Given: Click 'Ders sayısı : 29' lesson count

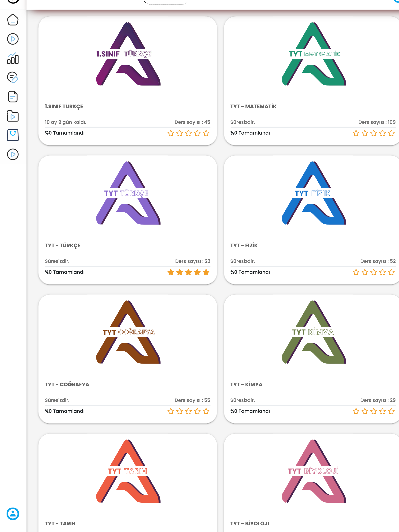Looking at the screenshot, I should coord(378,400).
